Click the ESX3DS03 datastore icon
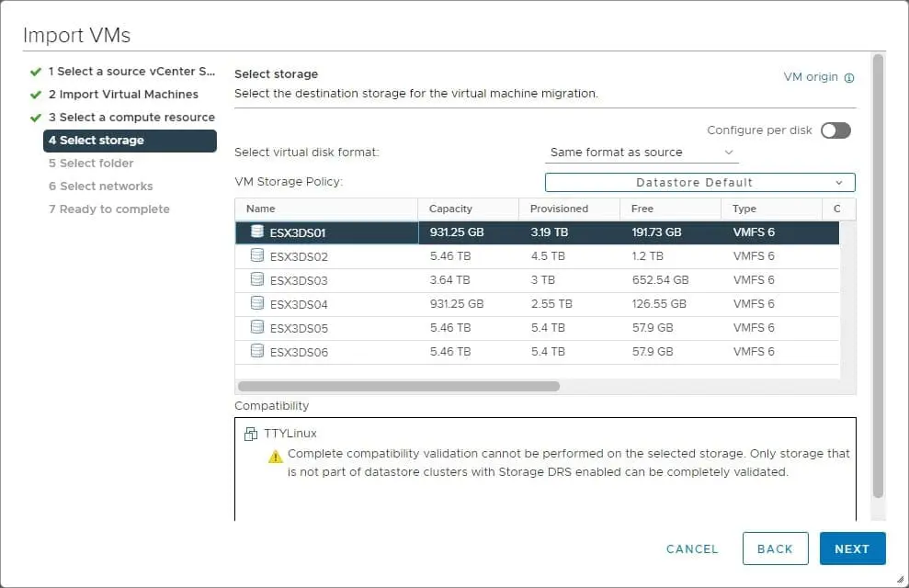 pos(256,279)
